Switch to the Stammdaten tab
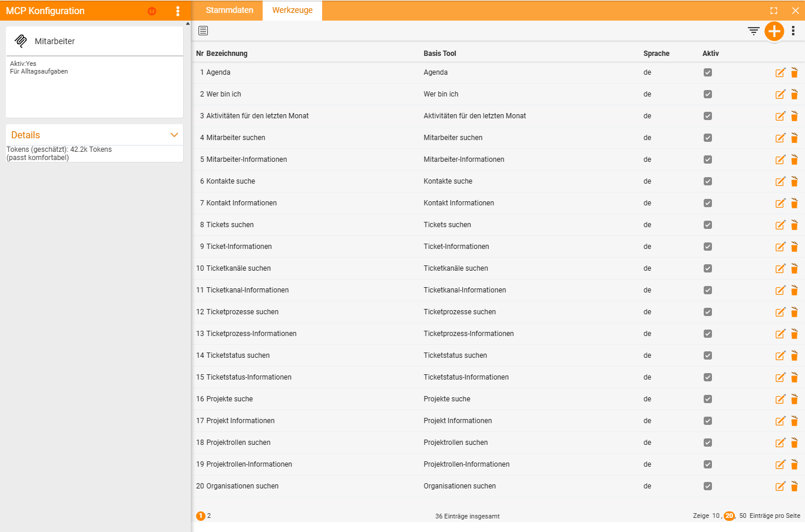805x532 pixels. [230, 10]
